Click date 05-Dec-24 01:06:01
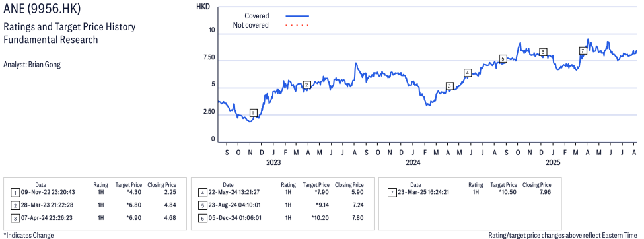The image size is (644, 239). coord(235,218)
